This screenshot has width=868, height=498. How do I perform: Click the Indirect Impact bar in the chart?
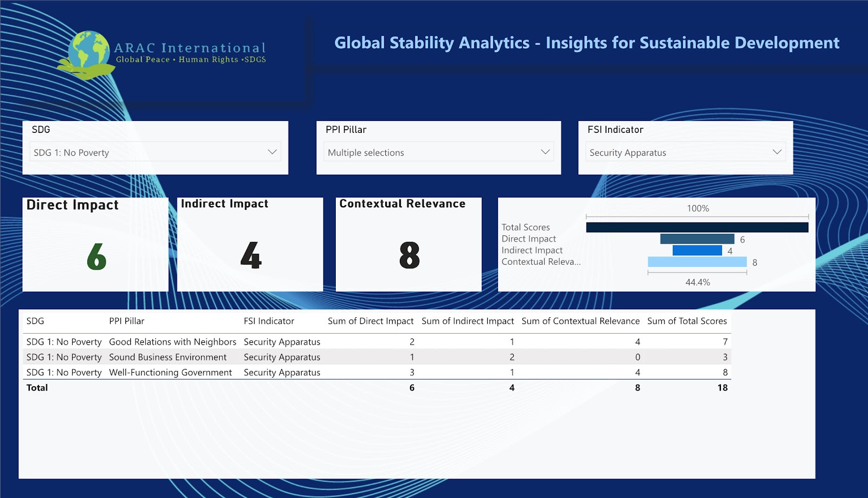coord(697,250)
